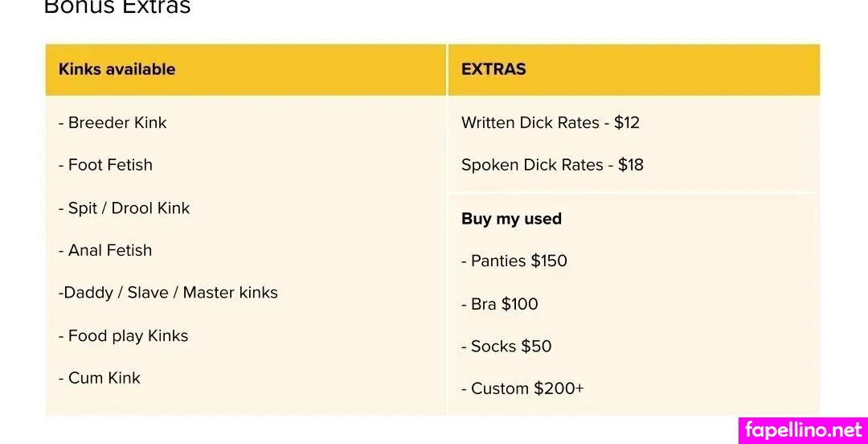
Task: Select the Kinks available column header
Action: pos(117,69)
